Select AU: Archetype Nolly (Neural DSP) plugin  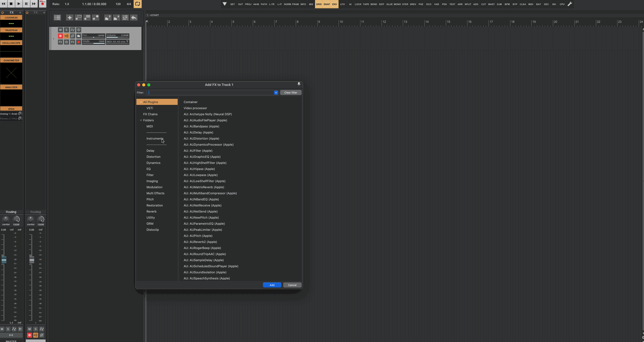pyautogui.click(x=208, y=114)
